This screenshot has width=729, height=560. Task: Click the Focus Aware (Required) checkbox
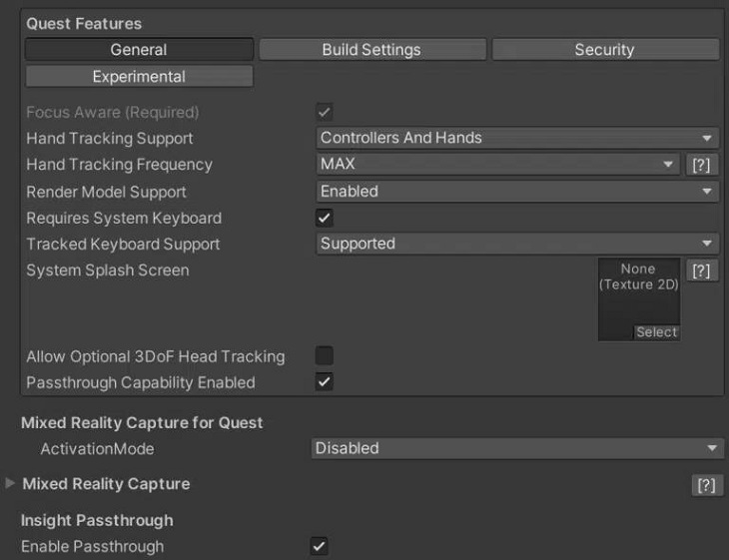[325, 112]
